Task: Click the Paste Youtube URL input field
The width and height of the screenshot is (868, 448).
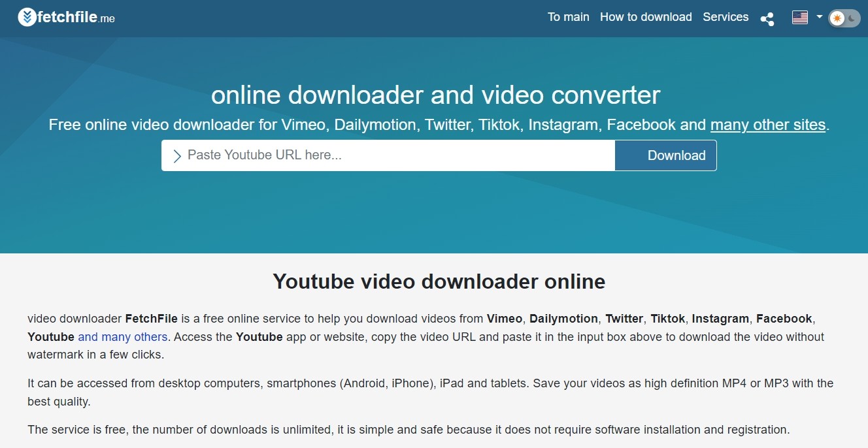Action: point(388,155)
